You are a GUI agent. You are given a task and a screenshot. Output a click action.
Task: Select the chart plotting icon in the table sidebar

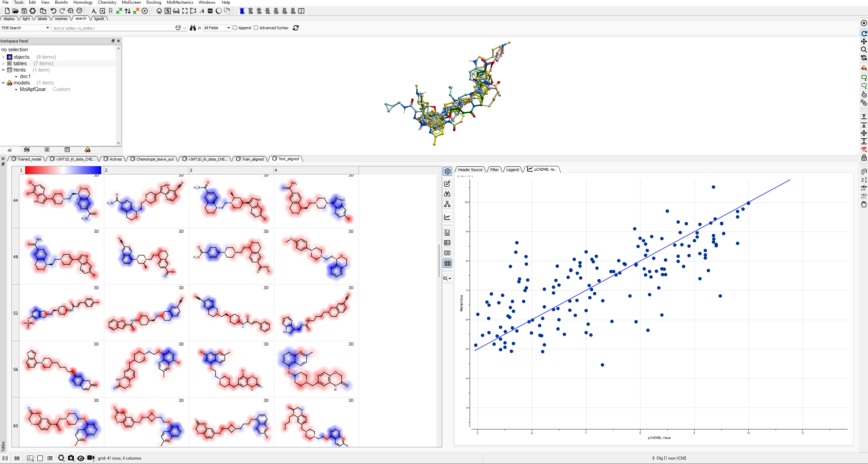click(x=447, y=217)
